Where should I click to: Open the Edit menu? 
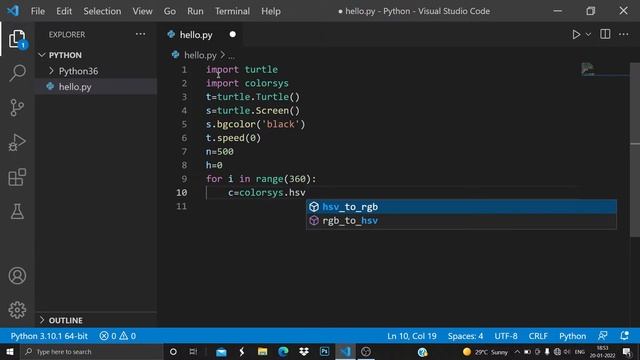(64, 11)
